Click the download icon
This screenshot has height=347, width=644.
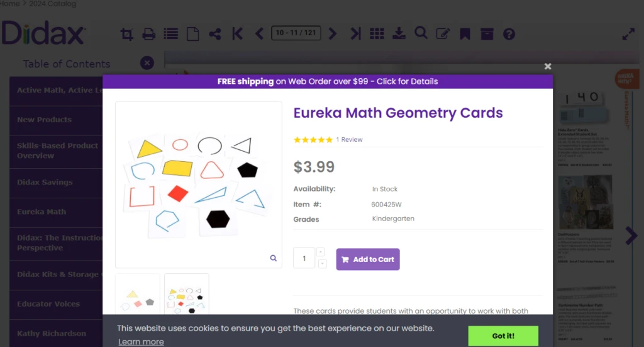(399, 33)
